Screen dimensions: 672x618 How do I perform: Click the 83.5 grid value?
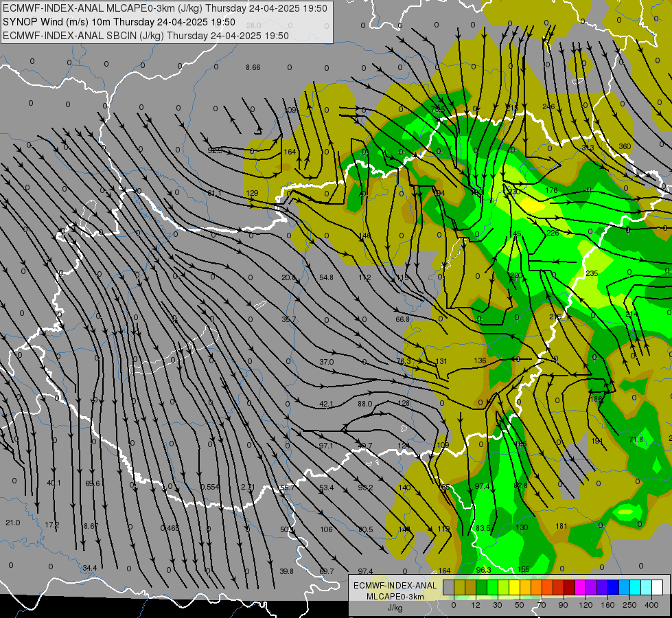point(483,528)
